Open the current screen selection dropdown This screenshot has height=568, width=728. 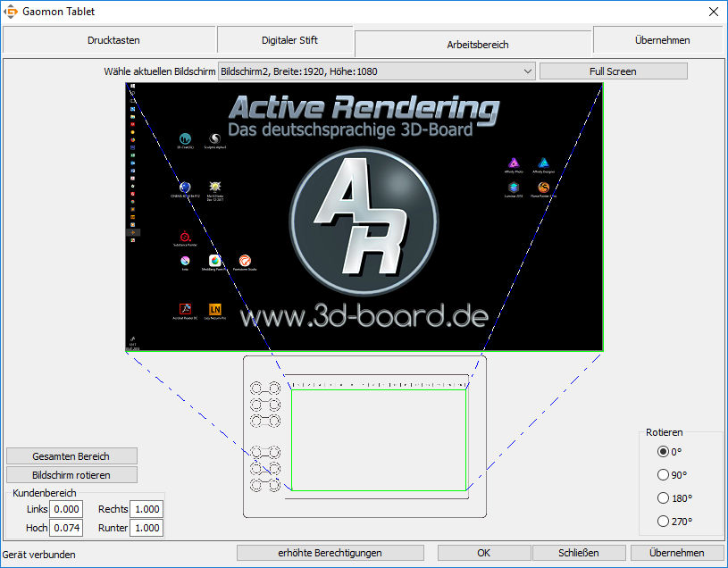click(377, 71)
